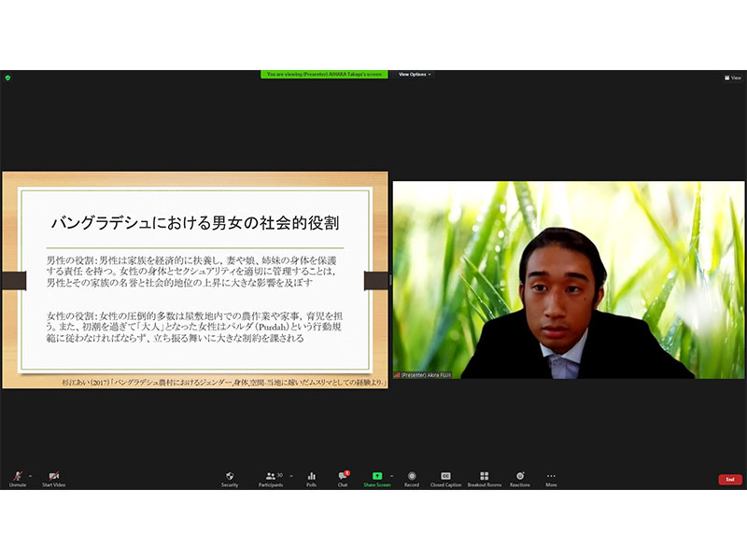This screenshot has height=560, width=747.
Task: Expand the arrow next to Participants
Action: point(290,475)
